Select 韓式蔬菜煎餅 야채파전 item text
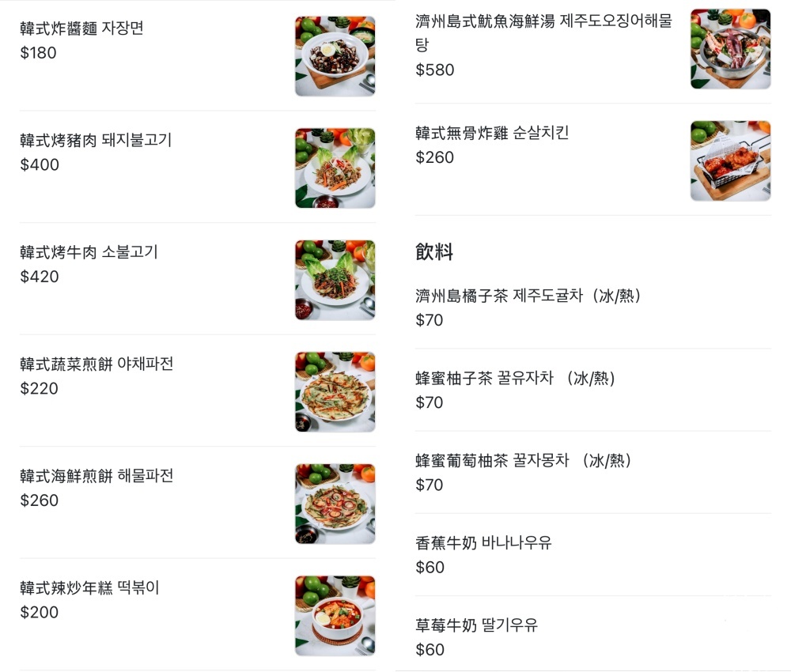Image resolution: width=791 pixels, height=672 pixels. coord(97,364)
